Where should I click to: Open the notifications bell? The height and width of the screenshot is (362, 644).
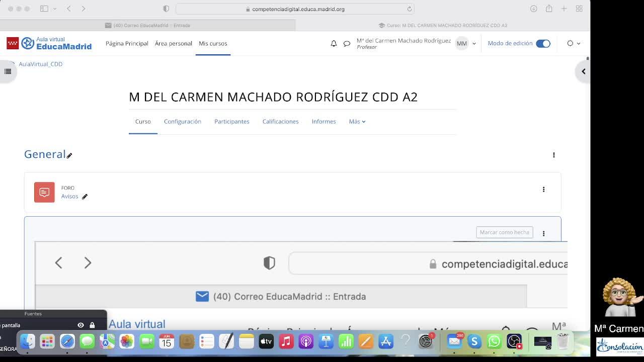tap(334, 44)
